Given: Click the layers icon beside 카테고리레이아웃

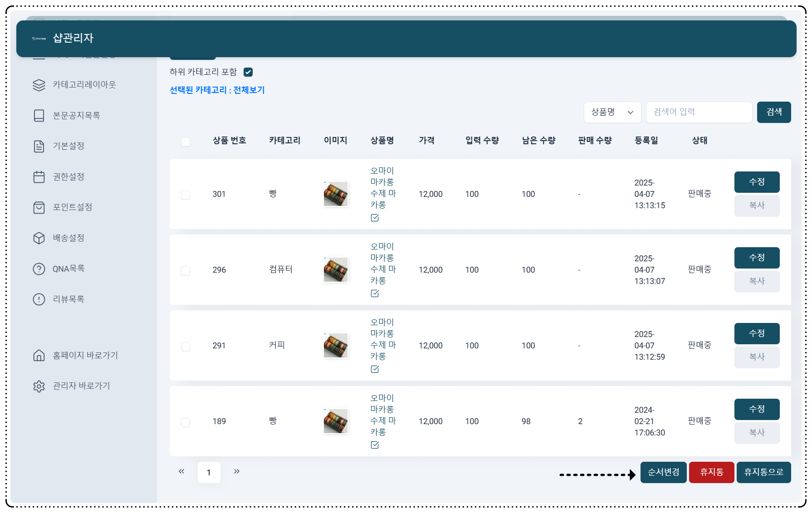Looking at the screenshot, I should (39, 85).
